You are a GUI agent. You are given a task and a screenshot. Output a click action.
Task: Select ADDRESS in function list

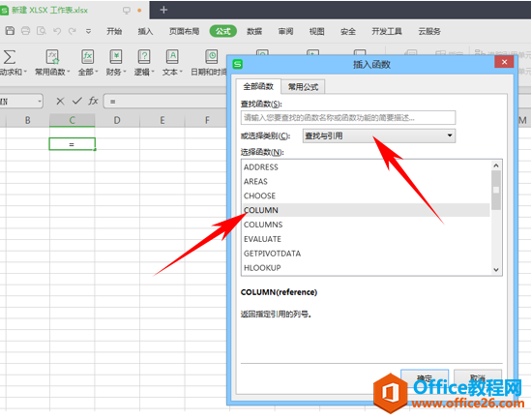pos(366,167)
